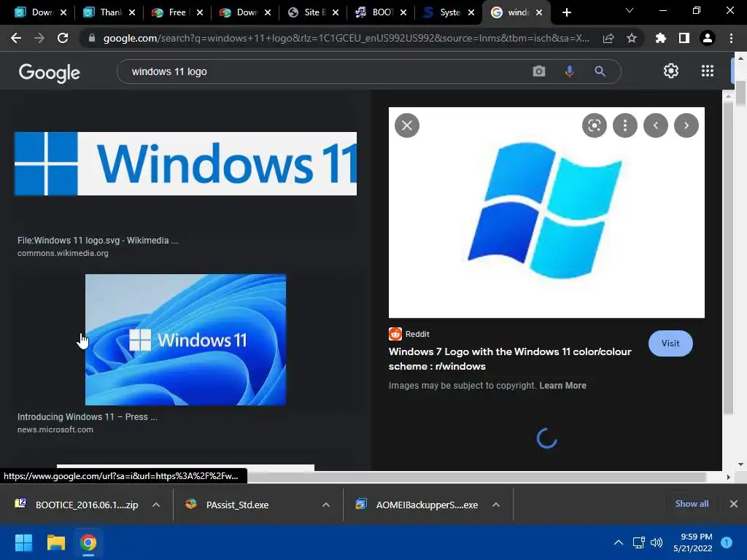This screenshot has height=560, width=747.
Task: Open File Explorer from taskbar
Action: (55, 542)
